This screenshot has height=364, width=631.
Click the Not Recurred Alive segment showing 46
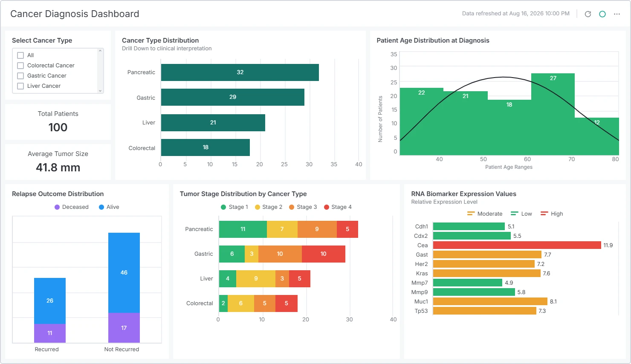coord(124,273)
